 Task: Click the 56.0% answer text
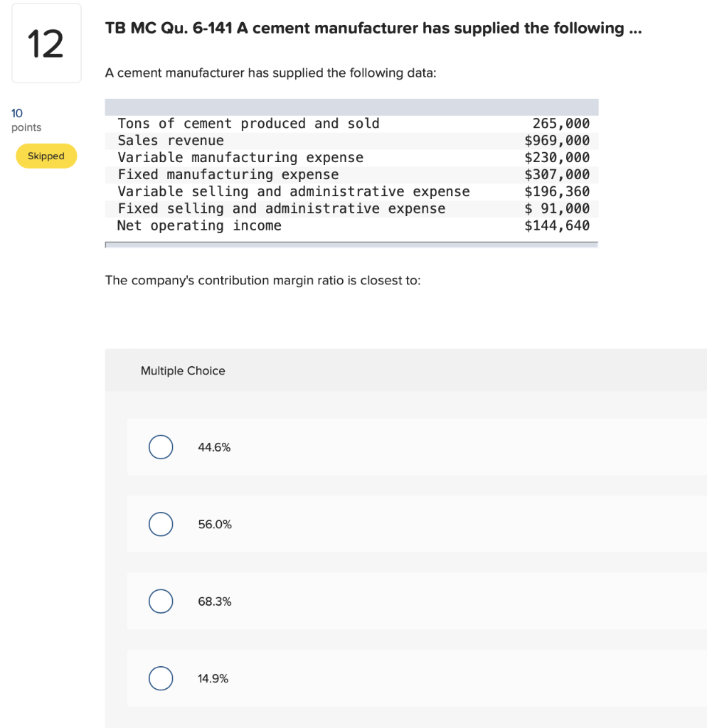[215, 524]
